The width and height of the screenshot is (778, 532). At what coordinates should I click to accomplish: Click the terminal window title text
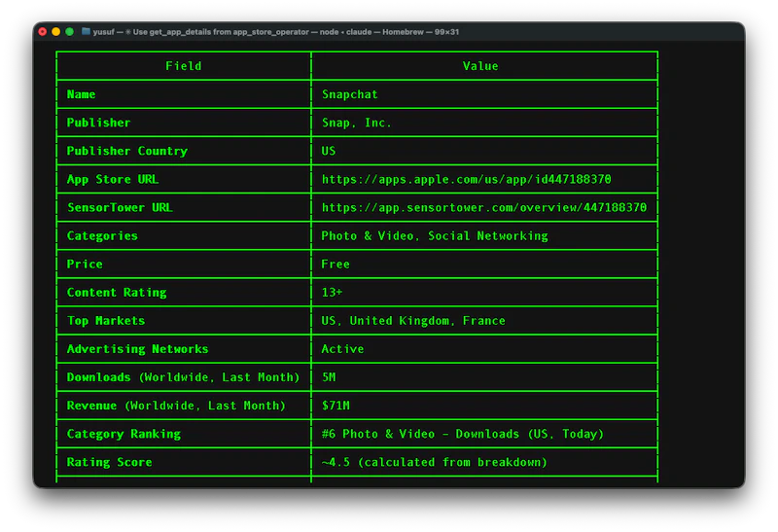tap(276, 32)
